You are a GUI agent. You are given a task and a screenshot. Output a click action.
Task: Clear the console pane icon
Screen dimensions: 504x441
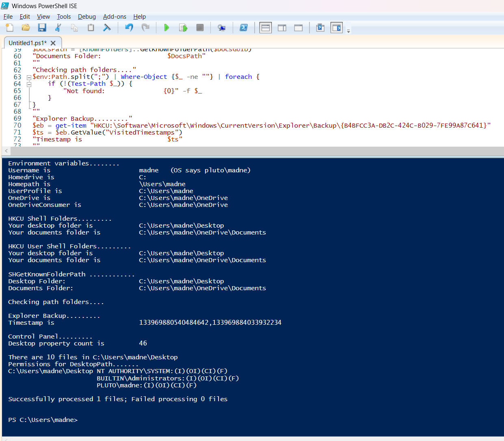pyautogui.click(x=107, y=28)
